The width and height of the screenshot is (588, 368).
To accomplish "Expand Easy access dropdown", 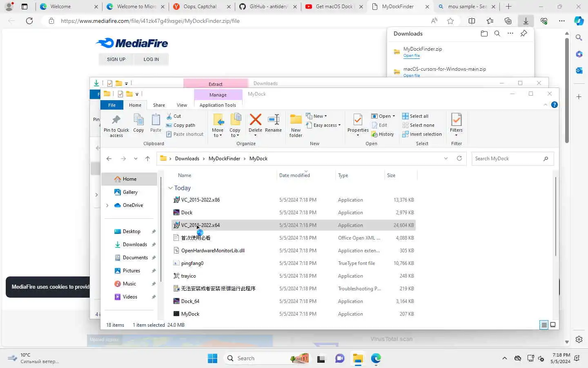I will pos(323,125).
